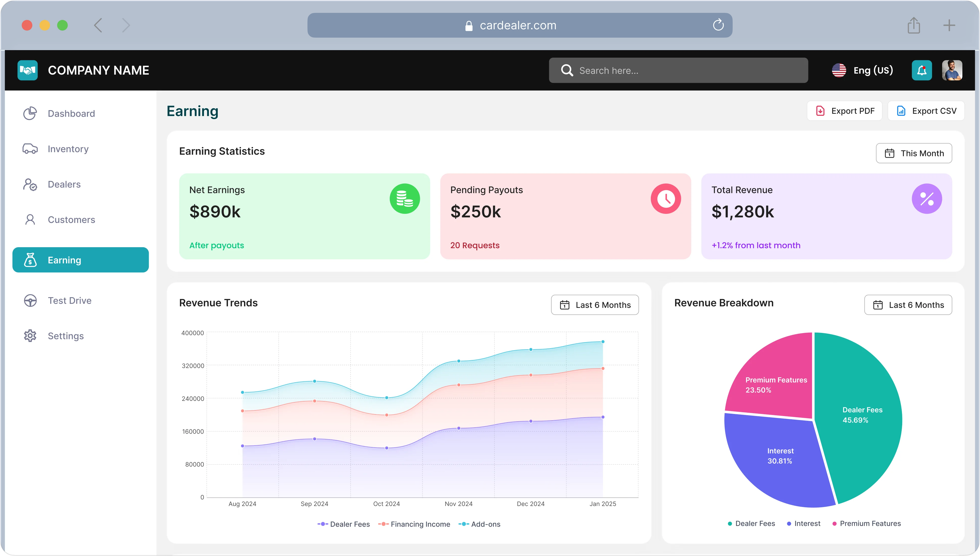The image size is (980, 556).
Task: Click the Export CSV button
Action: [x=926, y=111]
